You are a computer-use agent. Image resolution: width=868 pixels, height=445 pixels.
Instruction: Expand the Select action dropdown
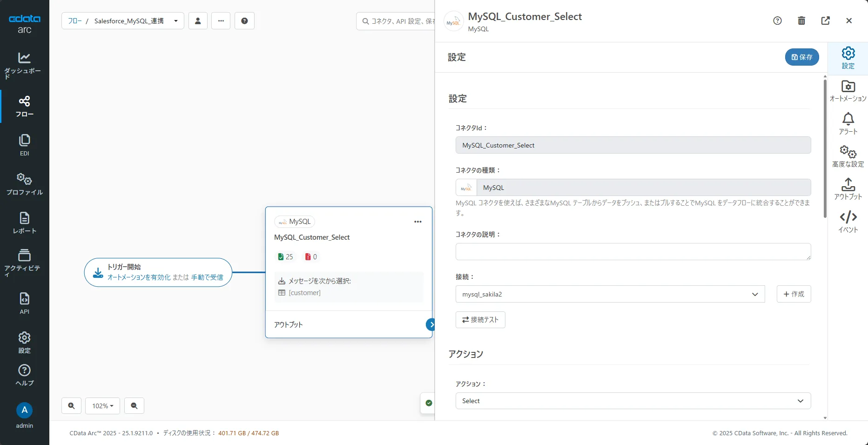pyautogui.click(x=633, y=401)
